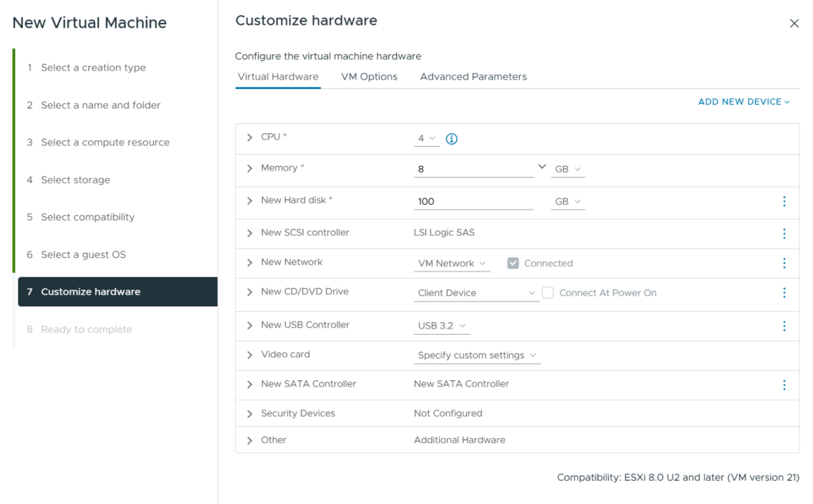Click the Not Configured security devices text
This screenshot has height=504, width=813.
(x=448, y=414)
